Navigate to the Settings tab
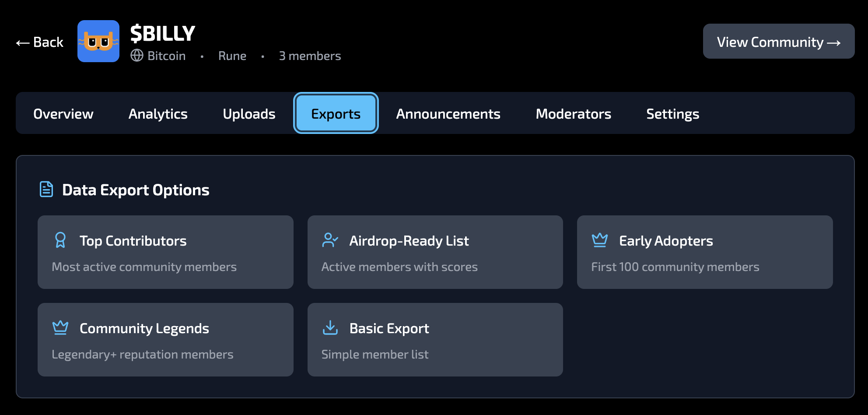This screenshot has height=415, width=868. pyautogui.click(x=672, y=114)
